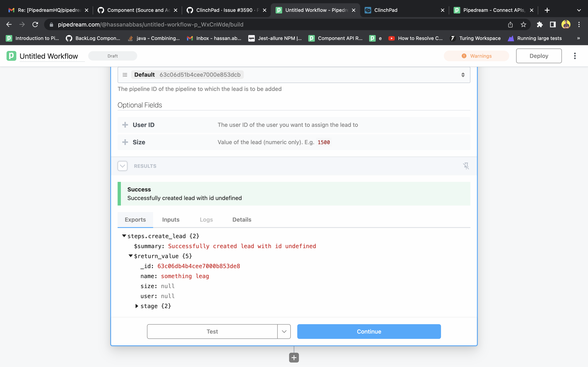The image size is (588, 367).
Task: Click the share icon in the address bar
Action: (510, 24)
